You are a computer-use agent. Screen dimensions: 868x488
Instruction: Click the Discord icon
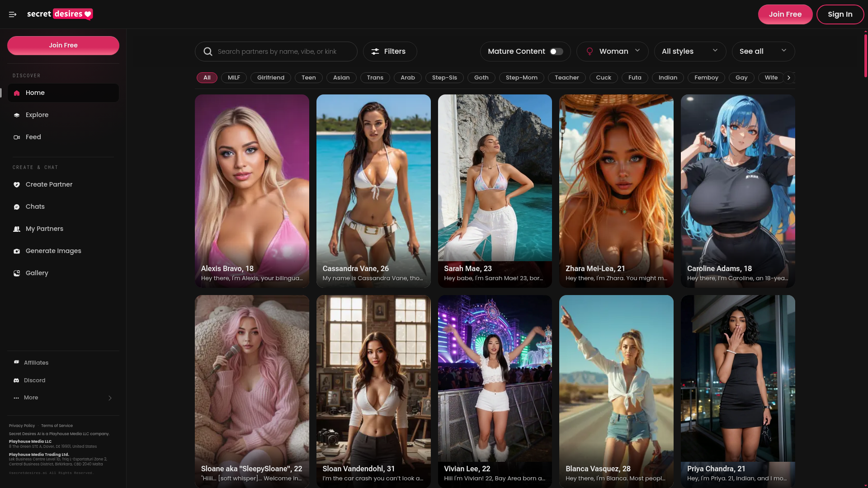coord(16,380)
